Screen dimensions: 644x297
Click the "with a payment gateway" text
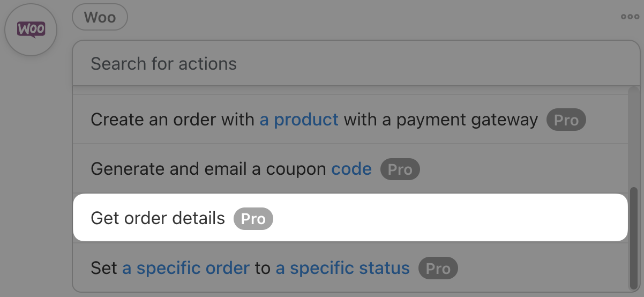pyautogui.click(x=440, y=120)
